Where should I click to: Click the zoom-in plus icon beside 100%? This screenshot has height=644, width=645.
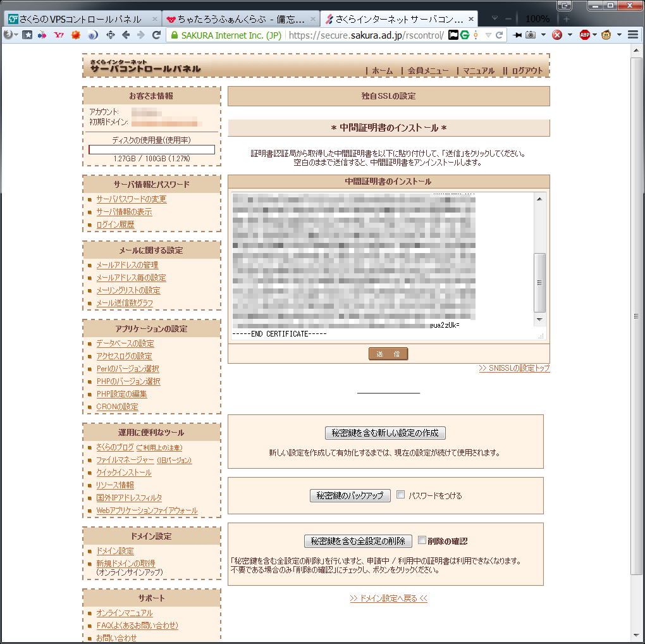coord(567,19)
